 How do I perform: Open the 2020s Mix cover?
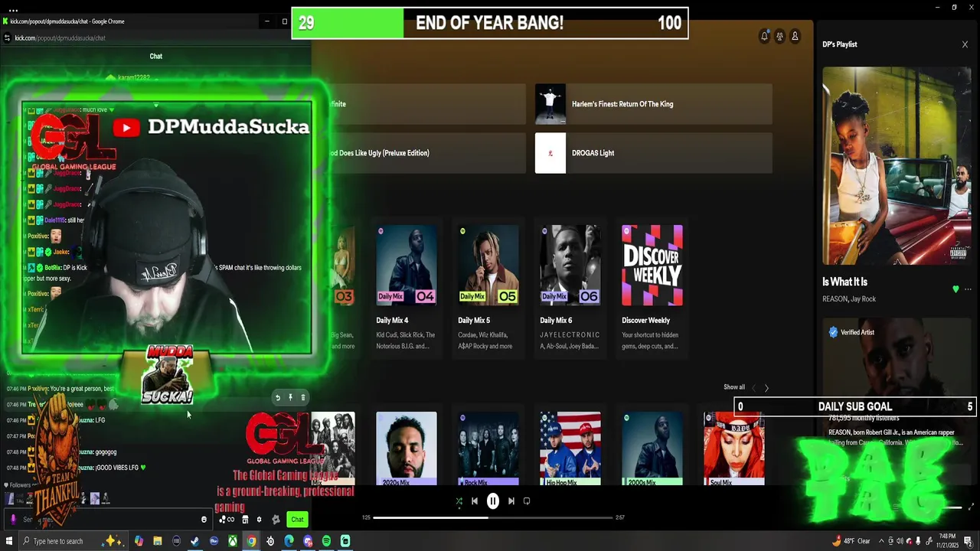(407, 448)
